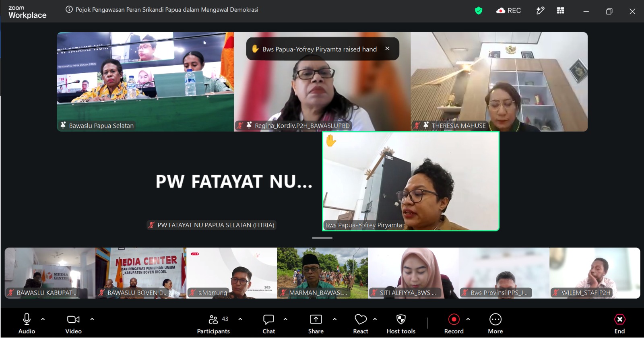Viewport: 644px width, 338px height.
Task: Toggle the Video camera button
Action: [x=73, y=324]
